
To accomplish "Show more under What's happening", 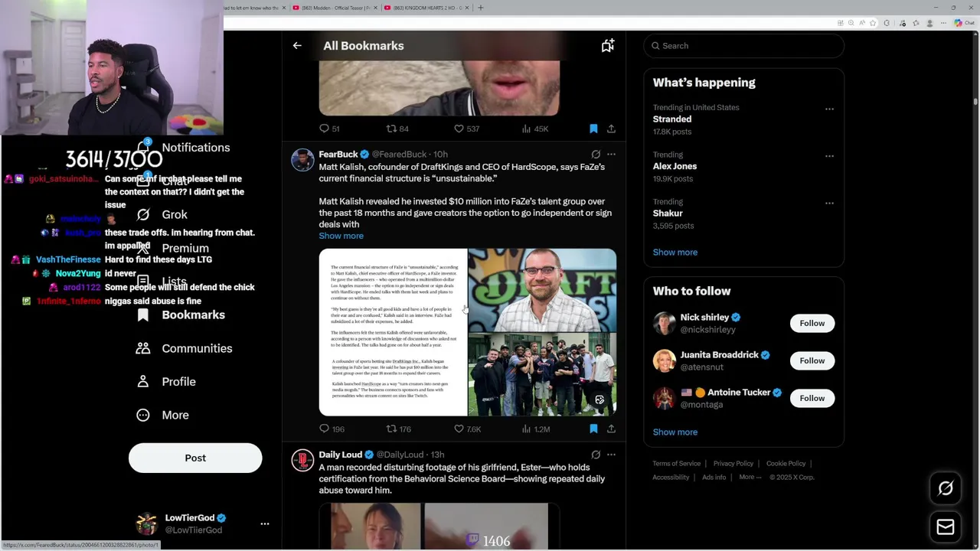I will [675, 253].
